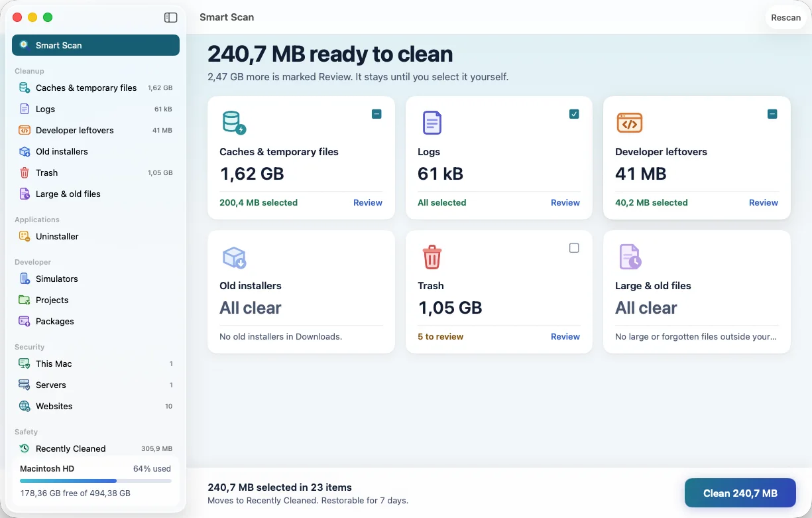
Task: Click "178,36 GB free of 494,38 GB"
Action: [75, 493]
